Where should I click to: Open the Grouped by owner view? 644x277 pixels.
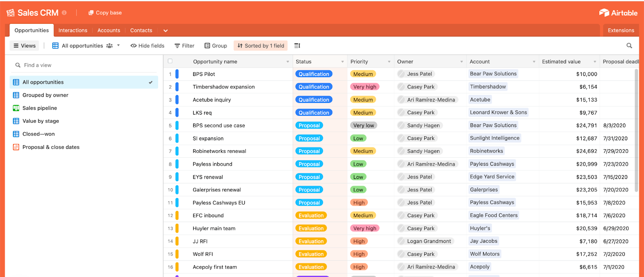[84, 95]
